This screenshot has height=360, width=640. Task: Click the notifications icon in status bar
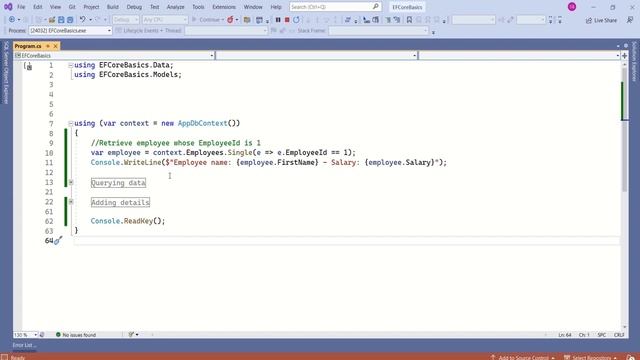[632, 358]
